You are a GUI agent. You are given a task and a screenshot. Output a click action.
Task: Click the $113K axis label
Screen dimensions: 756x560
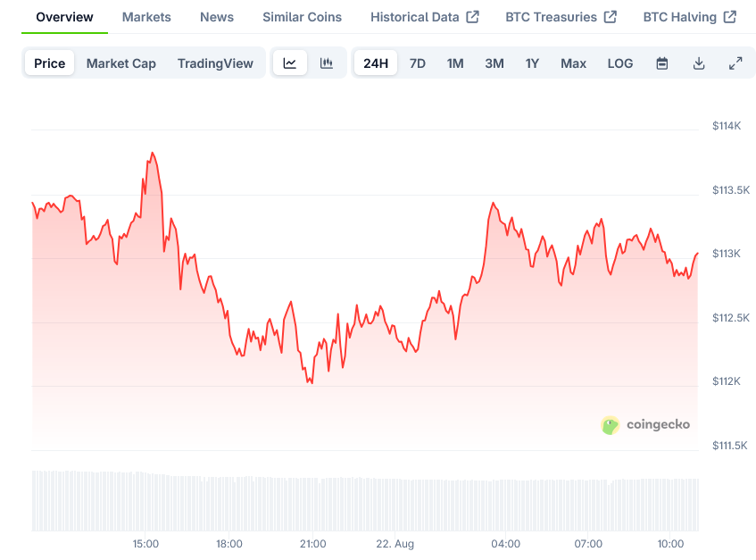coord(727,254)
